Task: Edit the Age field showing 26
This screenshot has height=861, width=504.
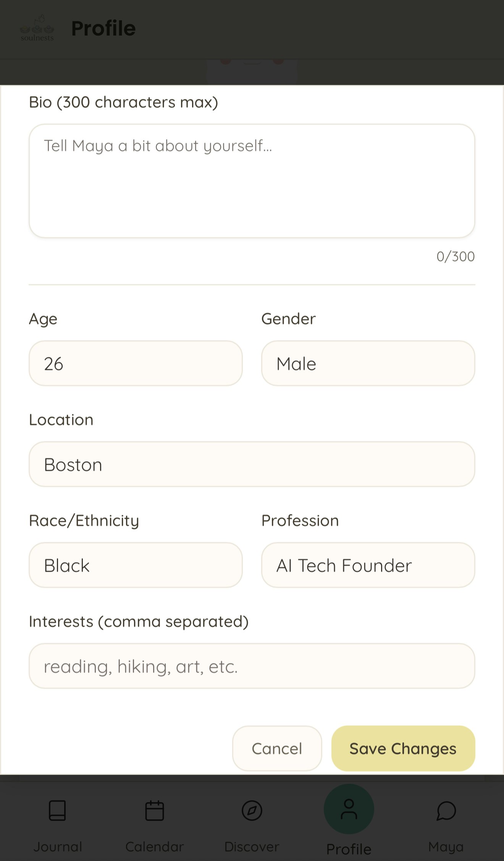Action: (x=136, y=363)
